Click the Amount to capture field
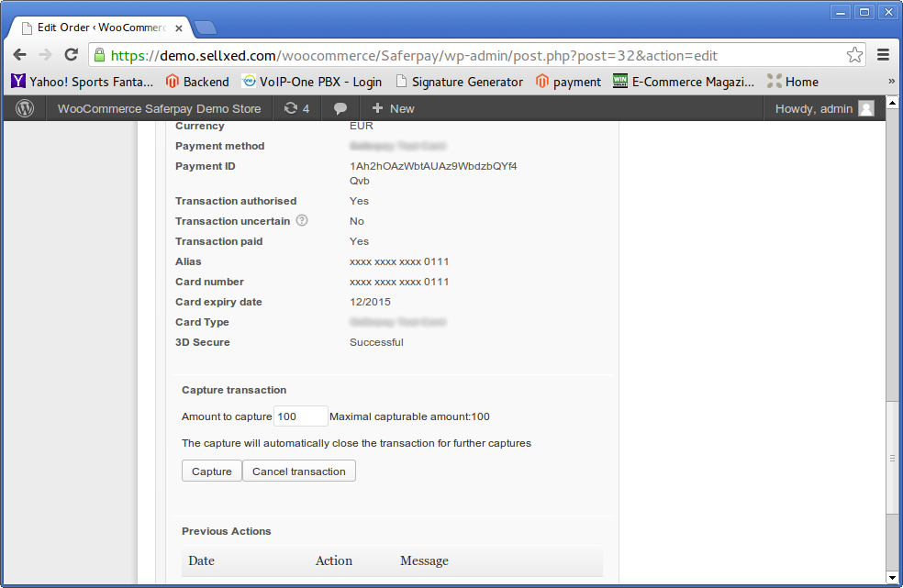The image size is (903, 588). (300, 416)
